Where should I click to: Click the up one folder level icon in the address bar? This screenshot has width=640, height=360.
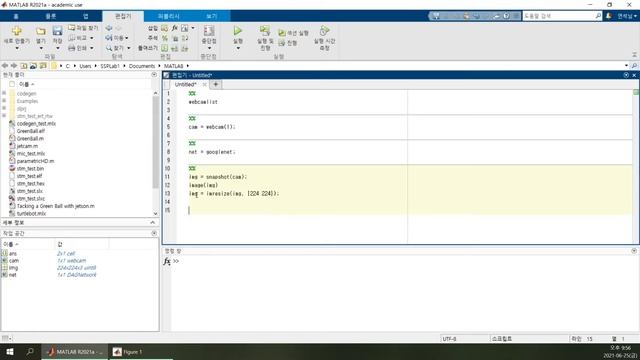(24, 66)
